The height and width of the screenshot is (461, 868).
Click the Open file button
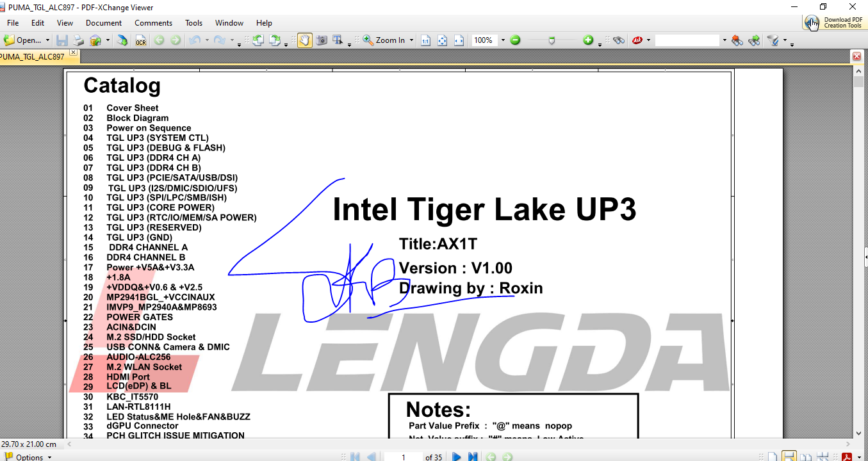22,40
